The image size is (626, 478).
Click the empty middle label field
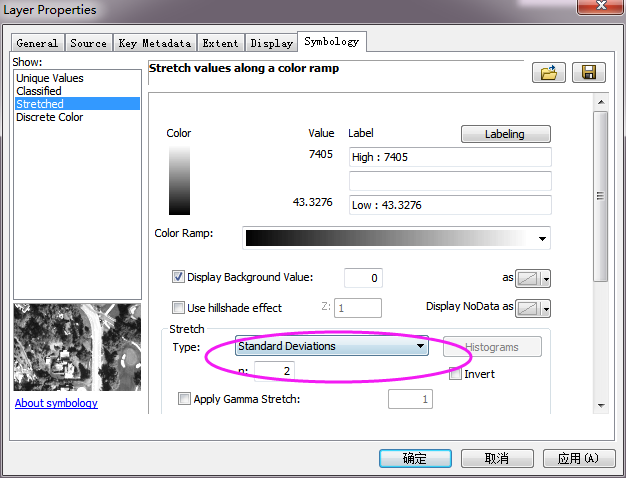pos(450,181)
